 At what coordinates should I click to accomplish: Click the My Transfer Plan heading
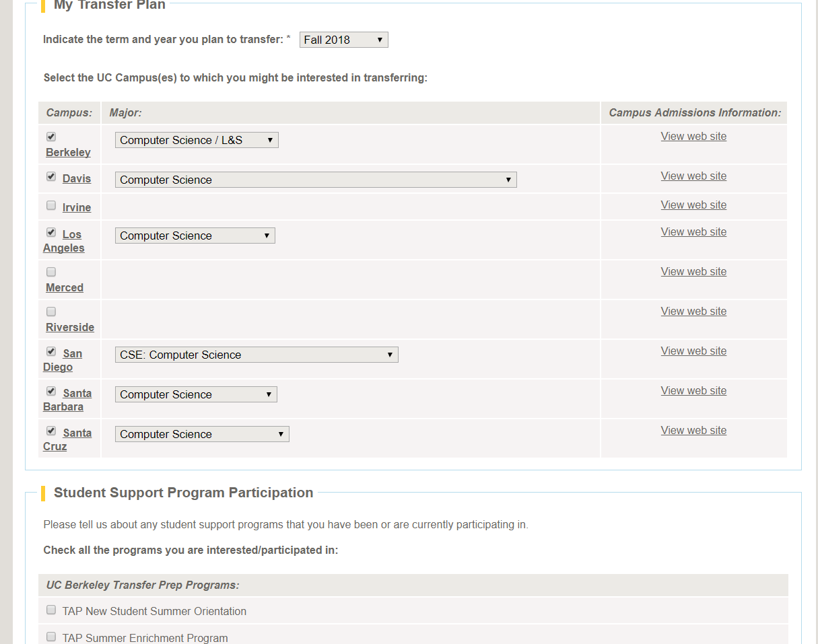(x=110, y=5)
